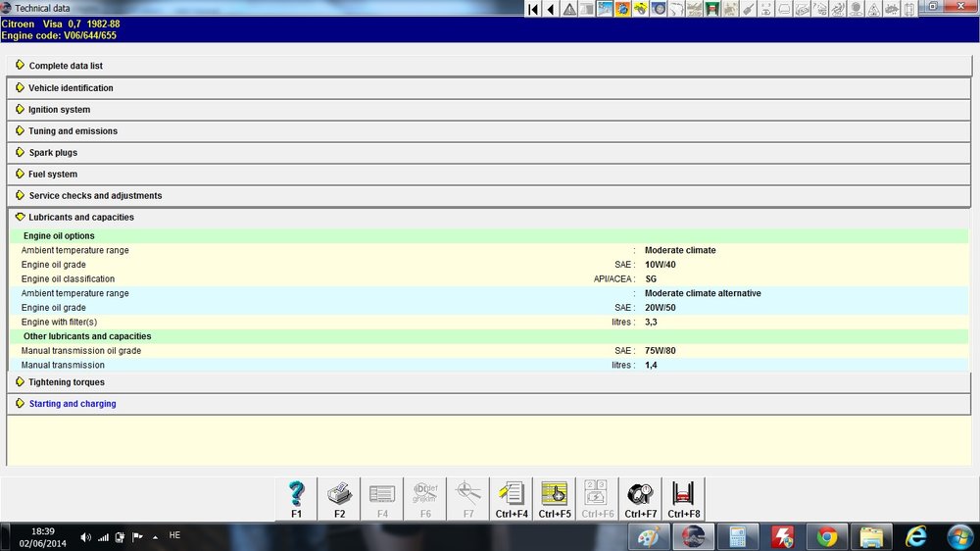Expand the Tightening torques section
This screenshot has height=551, width=980.
[489, 382]
